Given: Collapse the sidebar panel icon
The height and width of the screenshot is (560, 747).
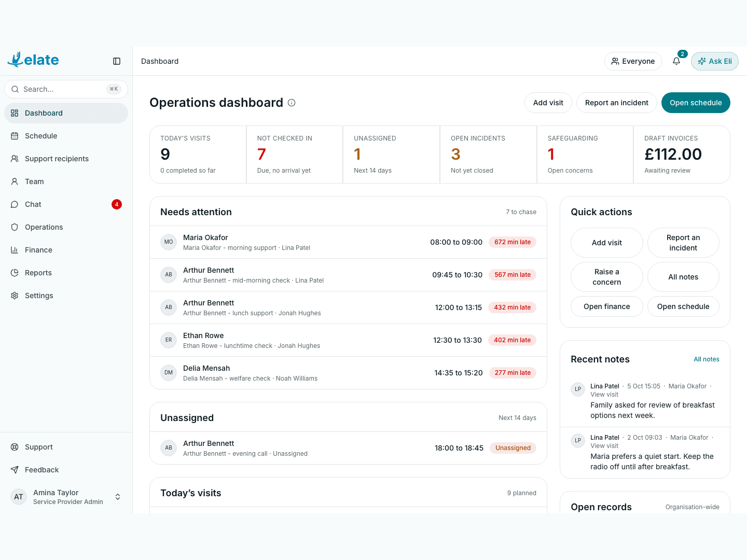Looking at the screenshot, I should pyautogui.click(x=117, y=61).
